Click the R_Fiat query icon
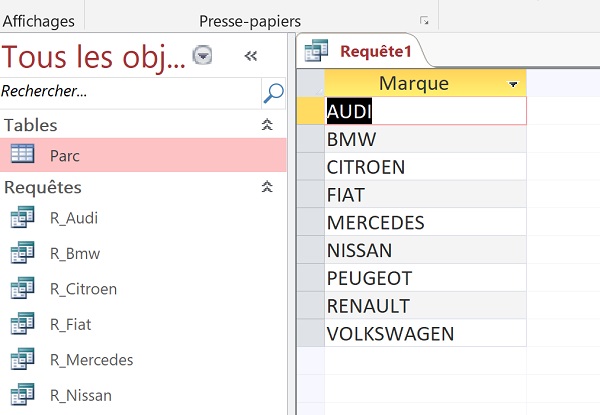 [x=23, y=323]
